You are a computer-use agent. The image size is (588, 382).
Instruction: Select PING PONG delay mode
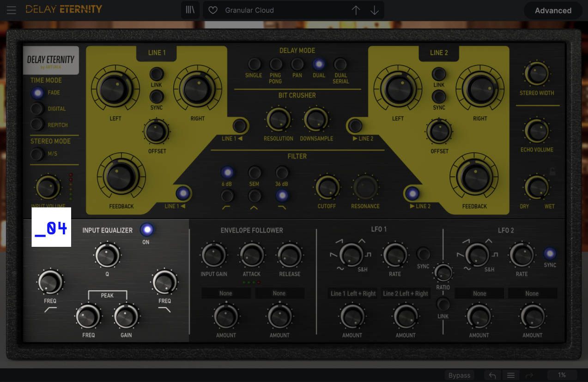276,64
